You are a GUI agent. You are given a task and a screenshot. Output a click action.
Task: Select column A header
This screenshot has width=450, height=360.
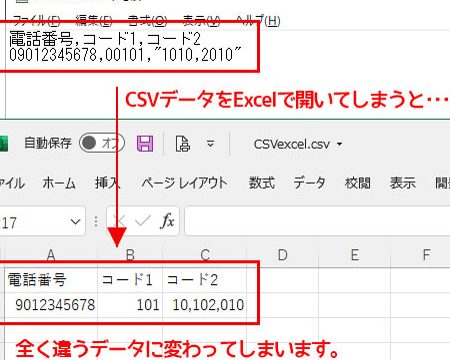(51, 255)
